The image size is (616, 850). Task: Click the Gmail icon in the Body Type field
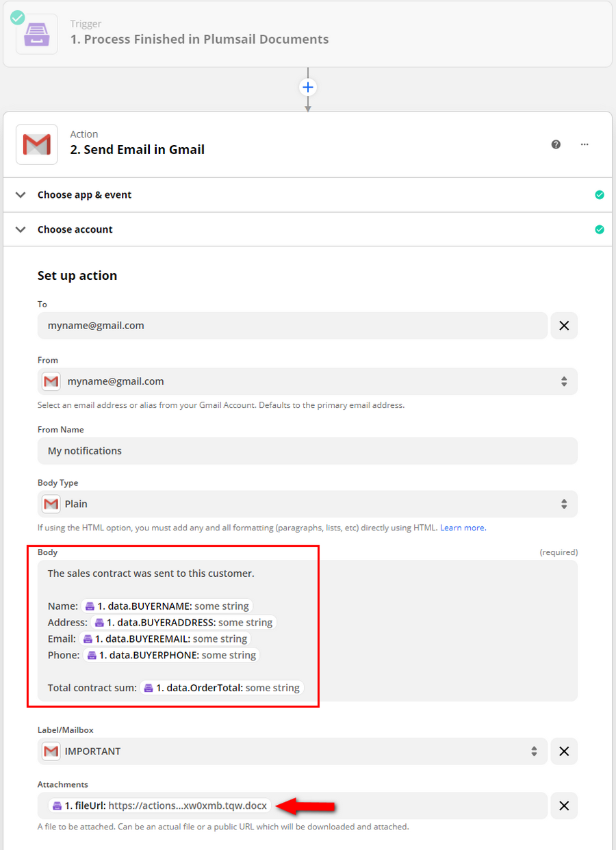[x=51, y=504]
